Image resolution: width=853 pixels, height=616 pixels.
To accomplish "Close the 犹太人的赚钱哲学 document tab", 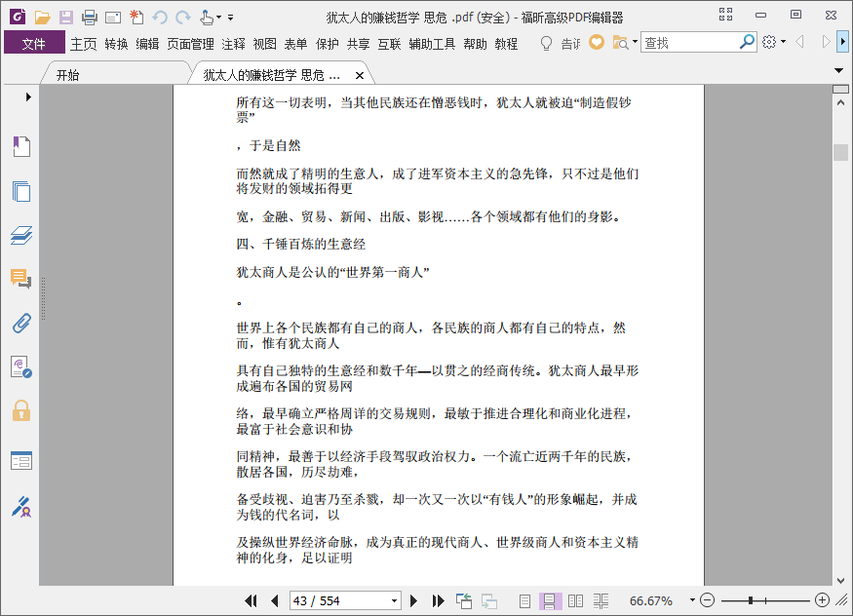I will pyautogui.click(x=360, y=76).
